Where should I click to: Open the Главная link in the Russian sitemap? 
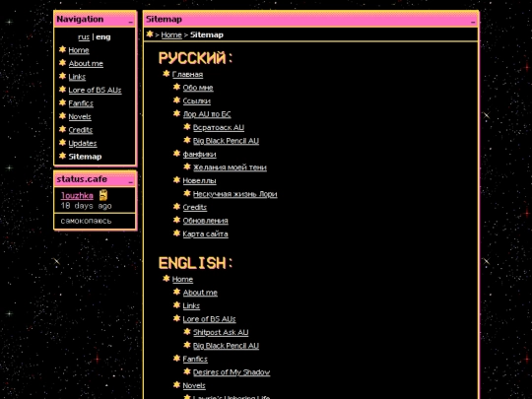click(x=187, y=74)
